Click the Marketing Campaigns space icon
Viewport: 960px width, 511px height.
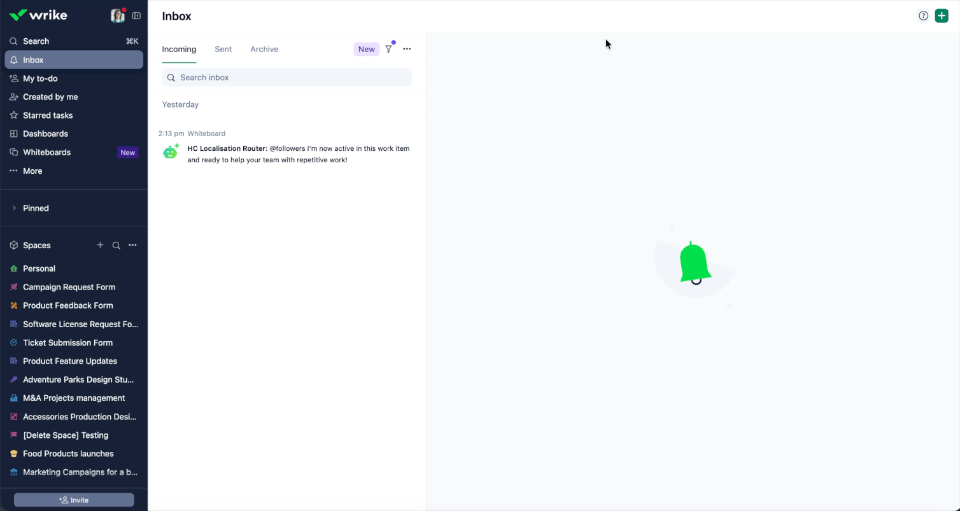point(14,472)
